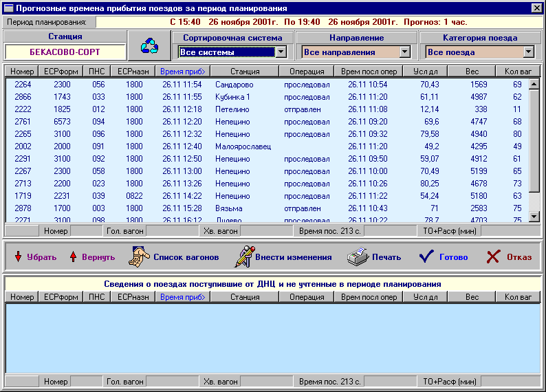The width and height of the screenshot is (546, 392).
Task: Sort by Время приб column header in upper table
Action: tap(183, 72)
